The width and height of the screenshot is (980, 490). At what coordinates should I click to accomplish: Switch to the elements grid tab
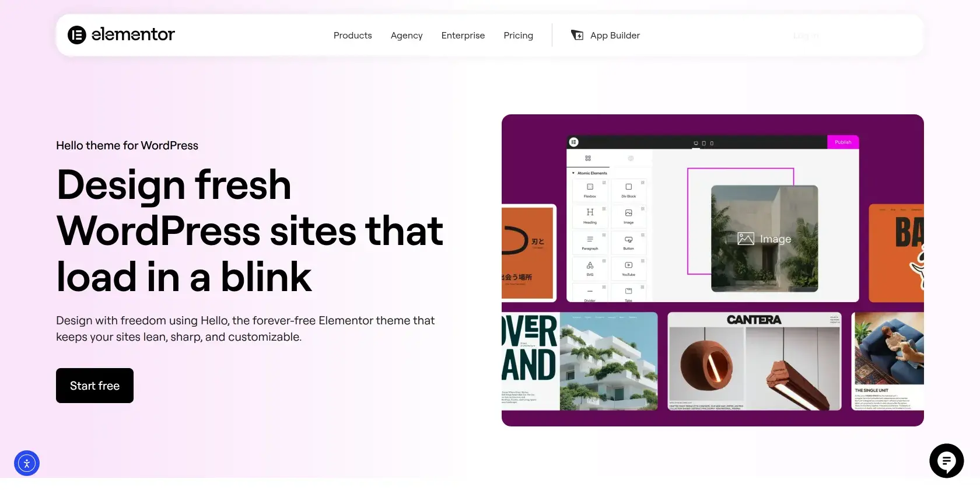tap(588, 159)
